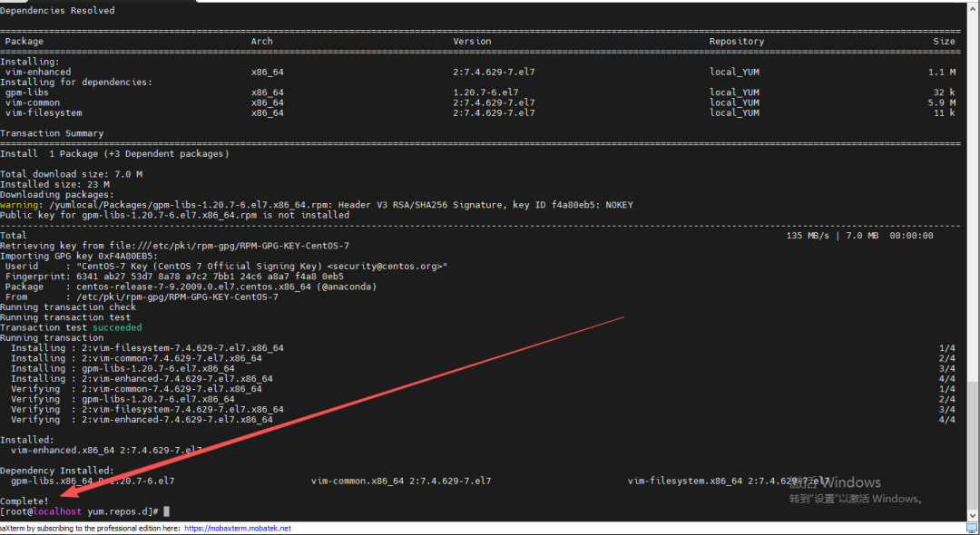Click the 'Package' column header
The image size is (980, 535).
[24, 41]
